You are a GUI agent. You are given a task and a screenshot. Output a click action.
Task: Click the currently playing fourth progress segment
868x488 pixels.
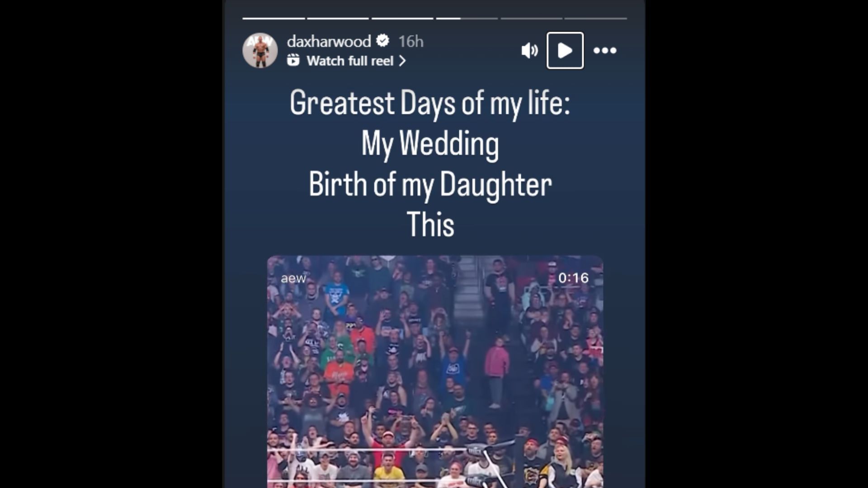(x=467, y=19)
